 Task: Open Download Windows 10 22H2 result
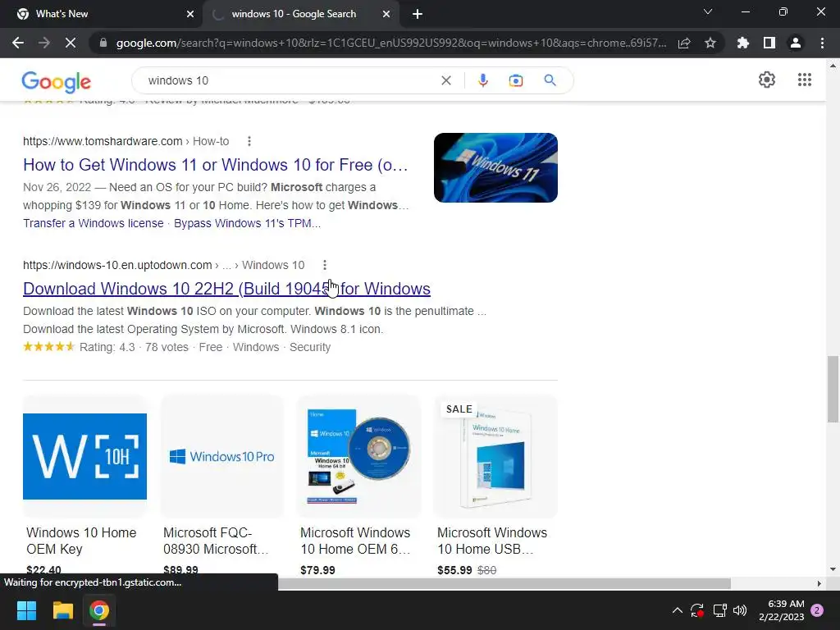(x=226, y=289)
